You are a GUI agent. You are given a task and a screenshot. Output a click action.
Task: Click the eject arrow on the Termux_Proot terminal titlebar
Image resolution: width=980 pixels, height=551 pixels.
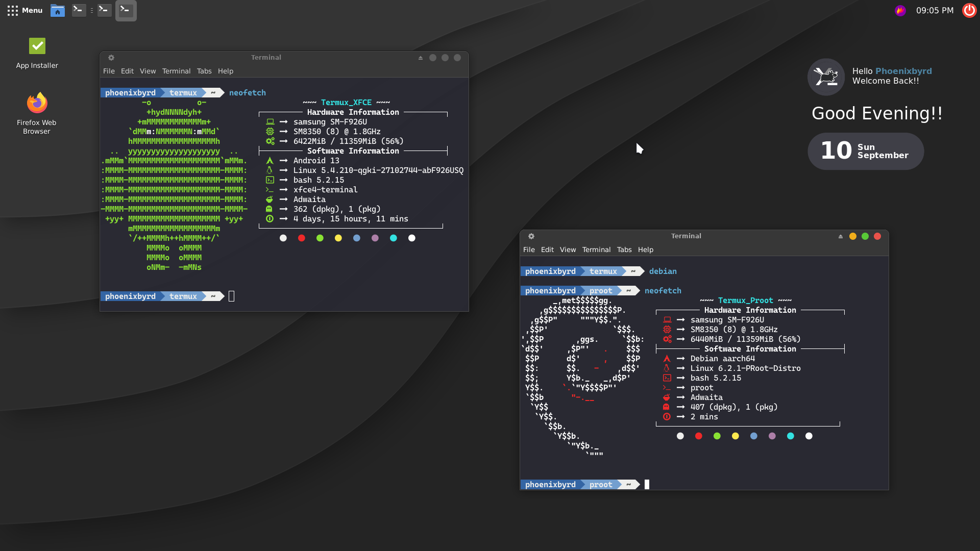pyautogui.click(x=841, y=236)
